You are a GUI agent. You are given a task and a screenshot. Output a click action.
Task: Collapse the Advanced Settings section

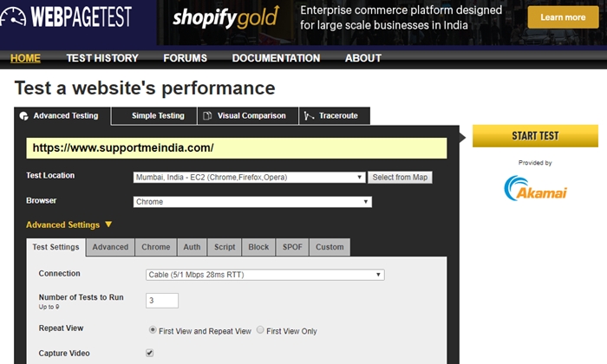coord(69,224)
